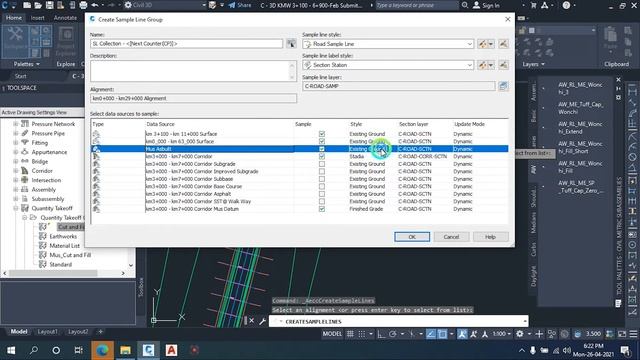640x360 pixels.
Task: Switch to the Home ribbon tab
Action: click(14, 18)
